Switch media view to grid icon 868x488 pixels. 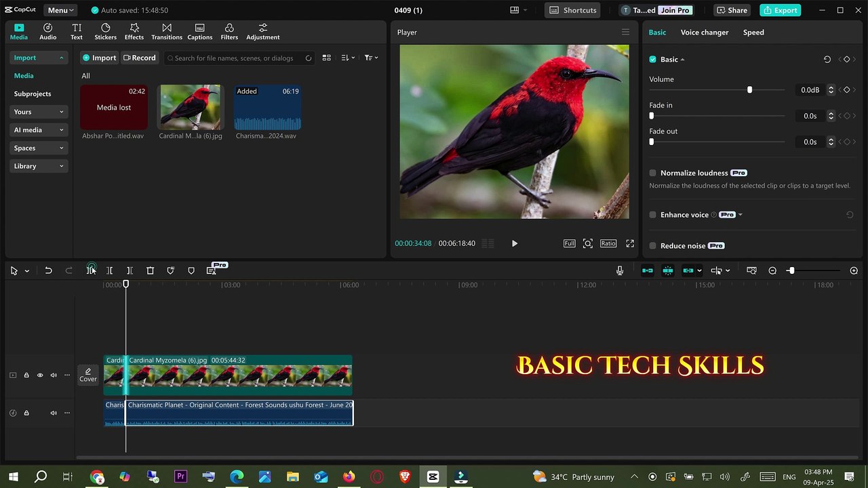tap(326, 58)
